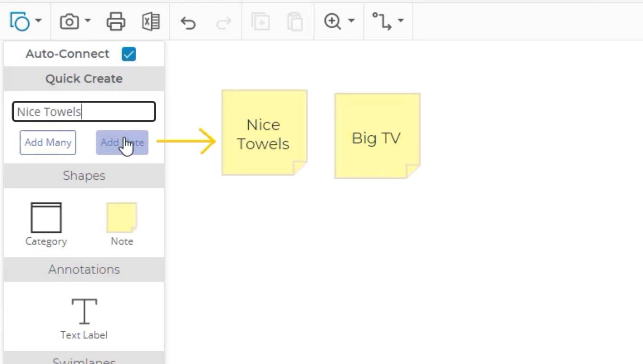Select the Note shape
The image size is (643, 364).
122,217
